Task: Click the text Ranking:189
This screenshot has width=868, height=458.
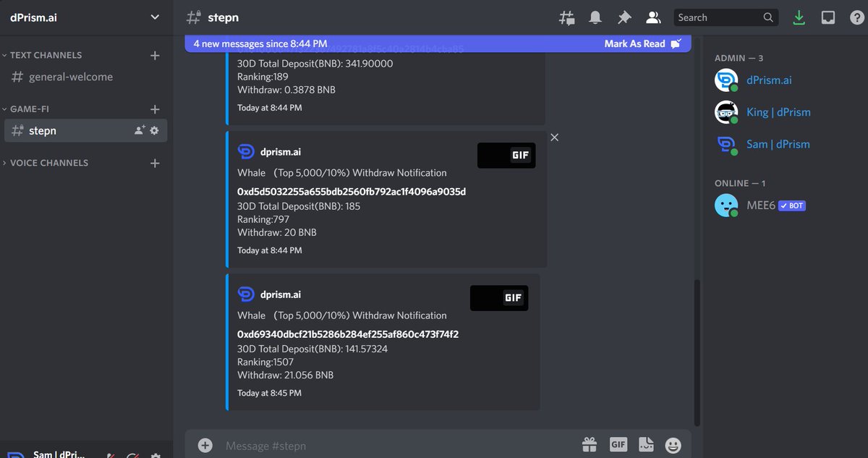Action: point(263,77)
